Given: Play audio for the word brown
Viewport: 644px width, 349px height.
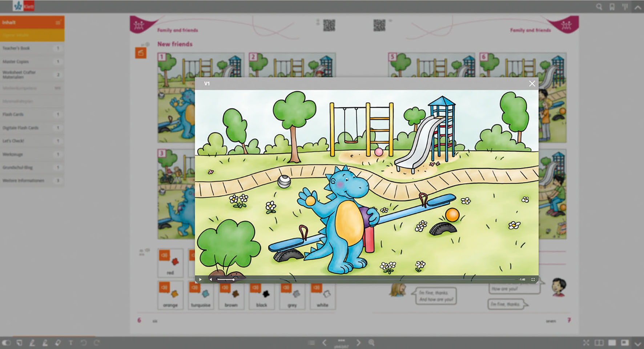Looking at the screenshot, I should 225,287.
